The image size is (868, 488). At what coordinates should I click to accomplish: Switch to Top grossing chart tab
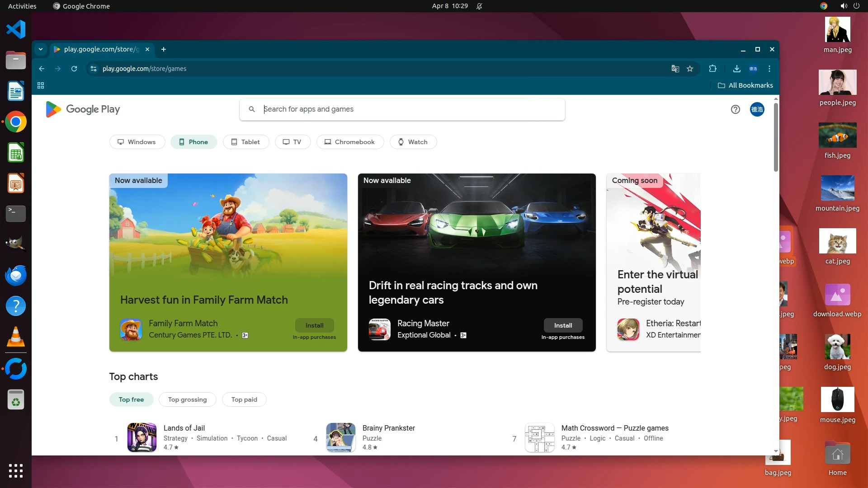pos(187,399)
